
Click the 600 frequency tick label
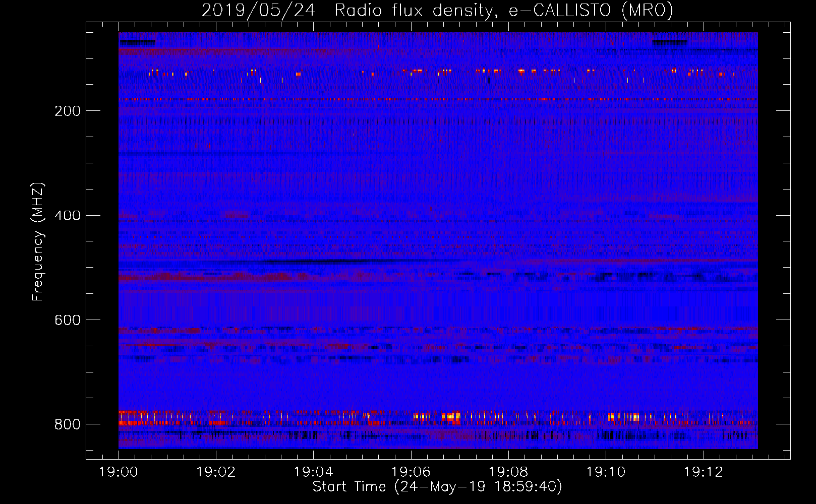pos(68,321)
